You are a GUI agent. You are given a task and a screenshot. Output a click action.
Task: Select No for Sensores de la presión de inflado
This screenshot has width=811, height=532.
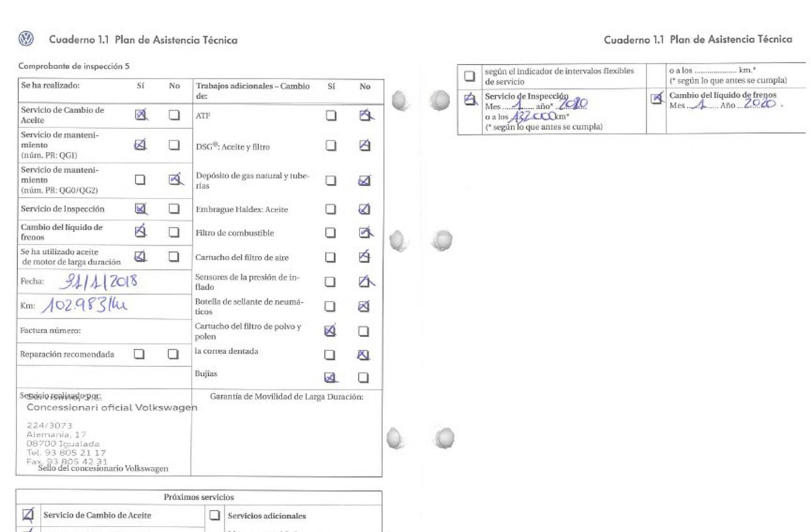[364, 282]
